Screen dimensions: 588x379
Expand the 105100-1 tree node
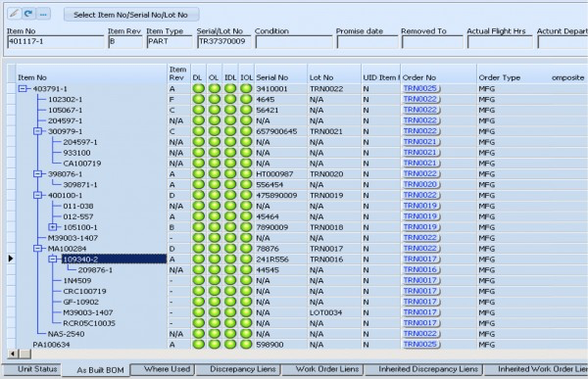coord(53,227)
